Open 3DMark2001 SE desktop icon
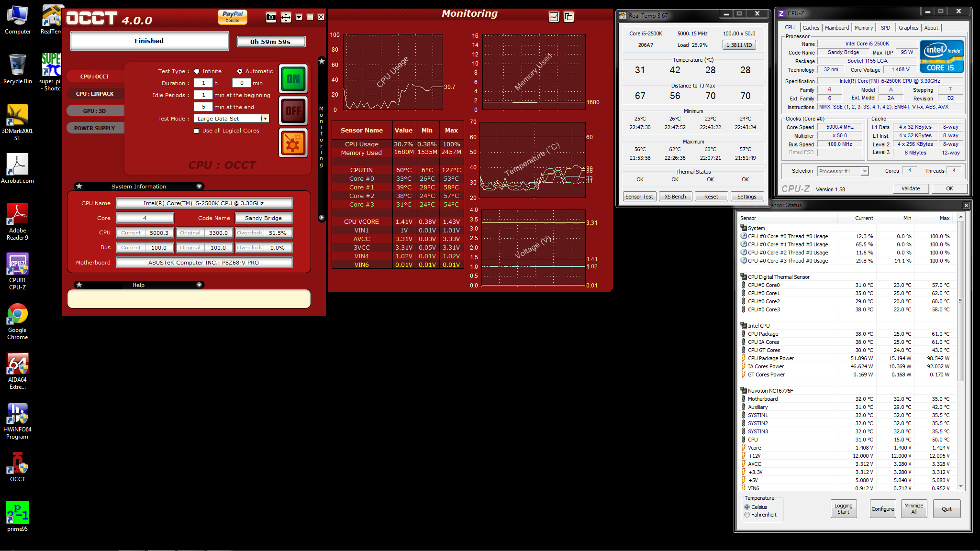Viewport: 980px width, 551px height. pyautogui.click(x=18, y=122)
